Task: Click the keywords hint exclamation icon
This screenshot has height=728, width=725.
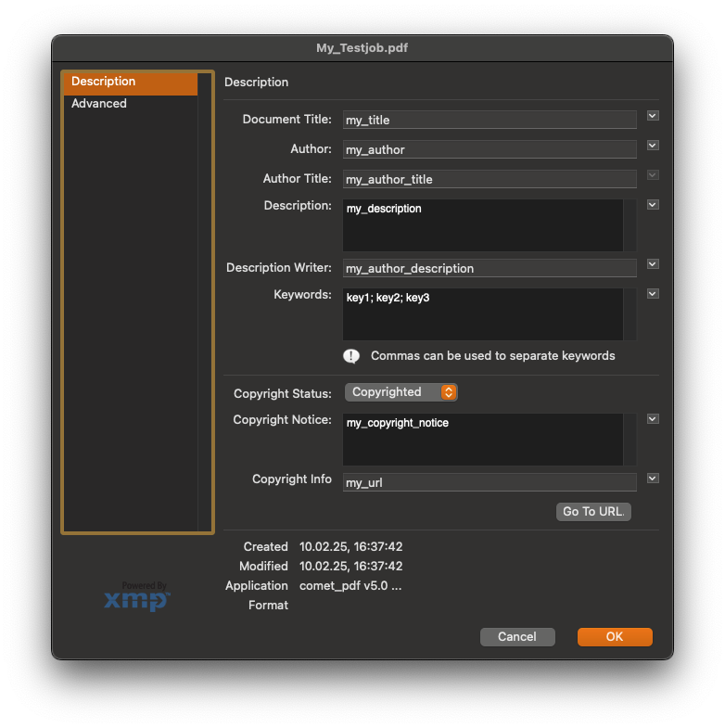Action: (x=351, y=356)
